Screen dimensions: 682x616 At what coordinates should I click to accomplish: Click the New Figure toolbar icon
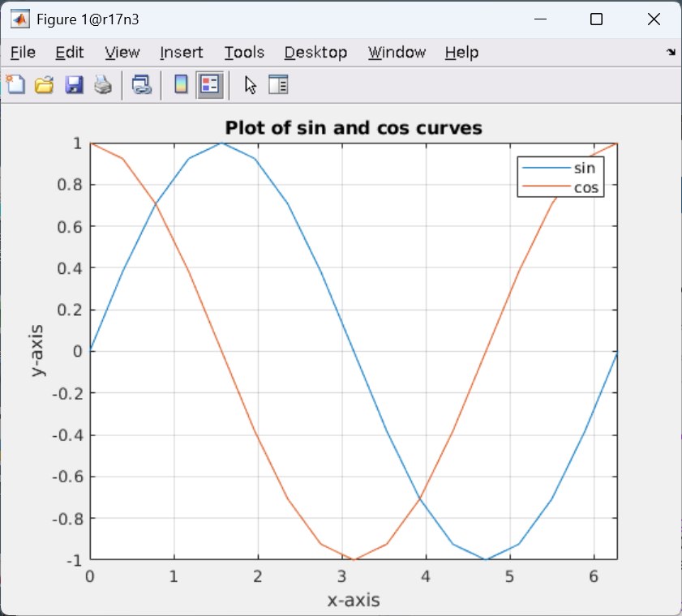(15, 84)
